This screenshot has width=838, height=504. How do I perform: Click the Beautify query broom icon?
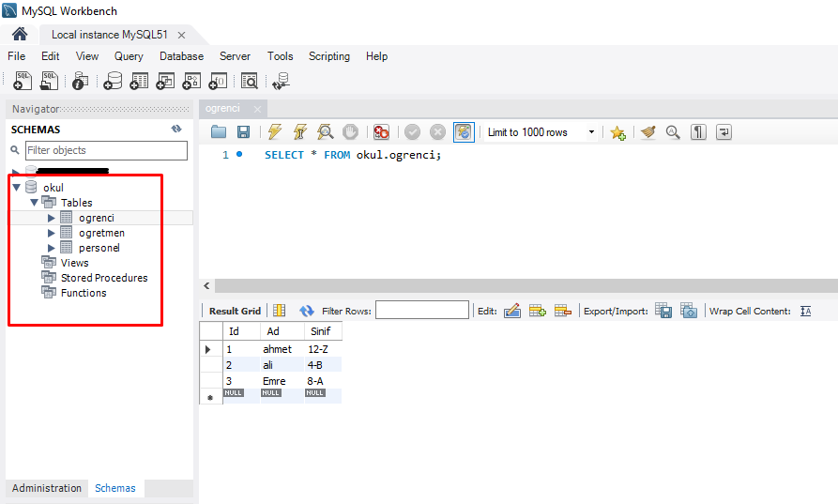click(648, 132)
